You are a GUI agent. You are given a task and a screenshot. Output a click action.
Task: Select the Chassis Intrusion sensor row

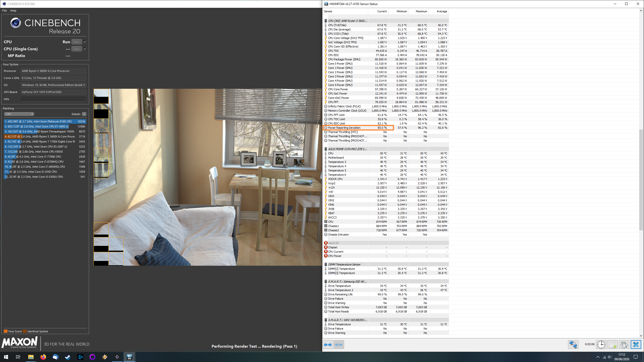(386, 235)
